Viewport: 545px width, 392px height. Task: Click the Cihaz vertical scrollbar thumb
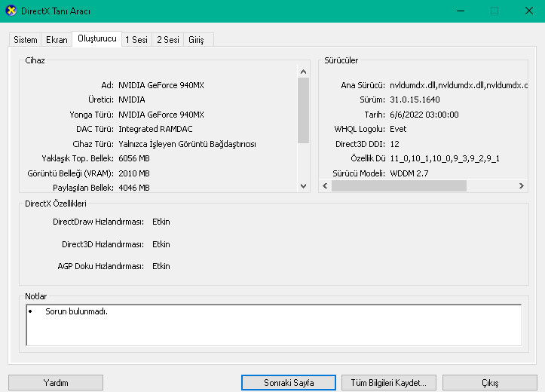tap(304, 110)
